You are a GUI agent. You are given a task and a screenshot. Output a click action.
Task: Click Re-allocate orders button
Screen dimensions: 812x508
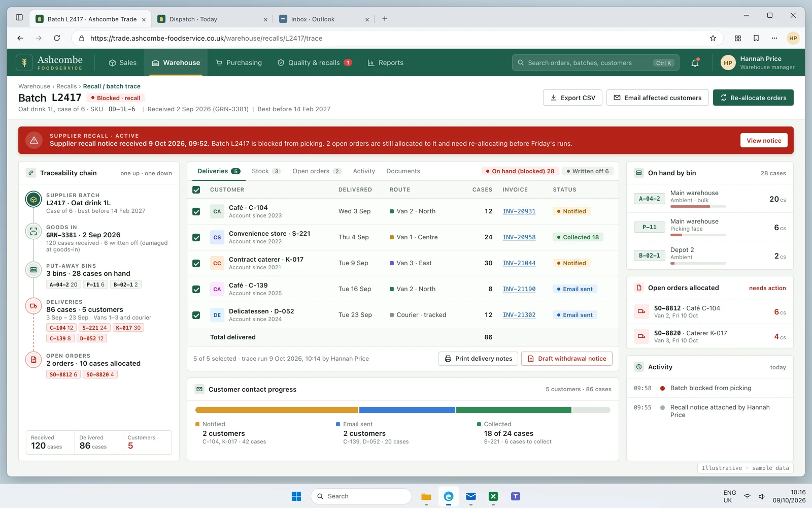753,98
